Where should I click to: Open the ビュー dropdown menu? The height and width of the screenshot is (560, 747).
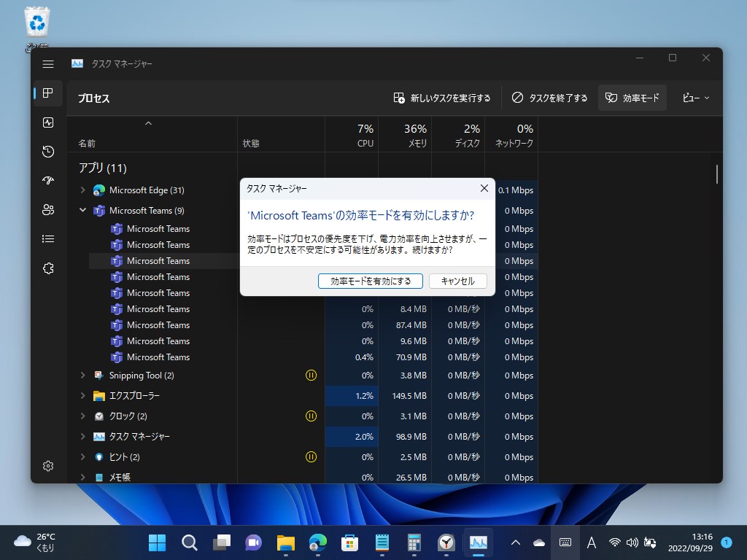click(x=695, y=98)
